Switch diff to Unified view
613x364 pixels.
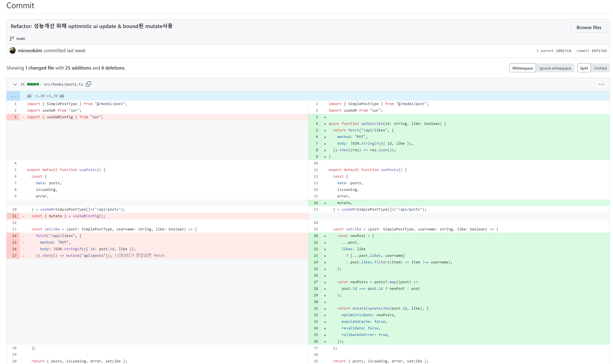(x=600, y=68)
